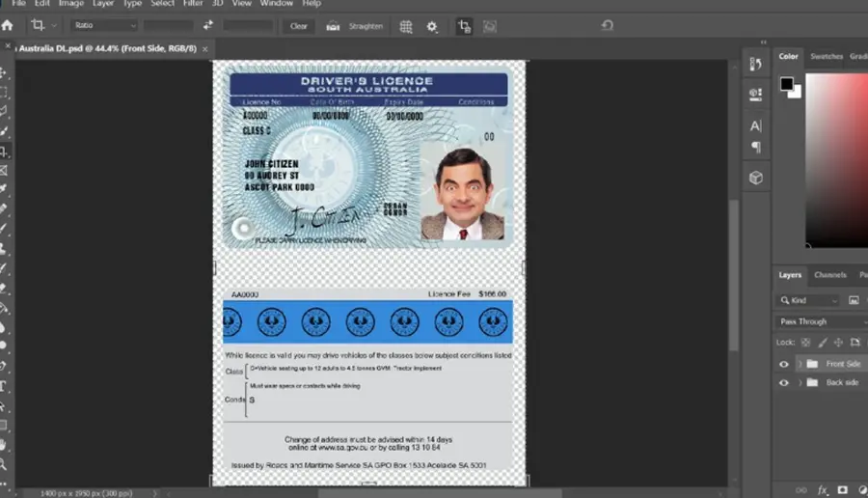Image resolution: width=868 pixels, height=498 pixels.
Task: Toggle lock transparent pixels
Action: coord(806,343)
